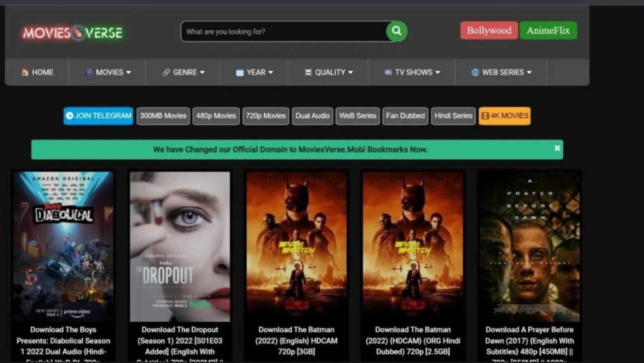This screenshot has height=363, width=644.
Task: Click the Telegram icon on Join Telegram
Action: coord(69,116)
